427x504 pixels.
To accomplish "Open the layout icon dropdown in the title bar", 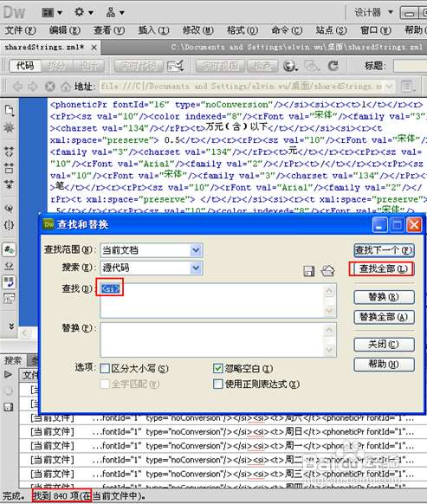I will click(x=51, y=12).
